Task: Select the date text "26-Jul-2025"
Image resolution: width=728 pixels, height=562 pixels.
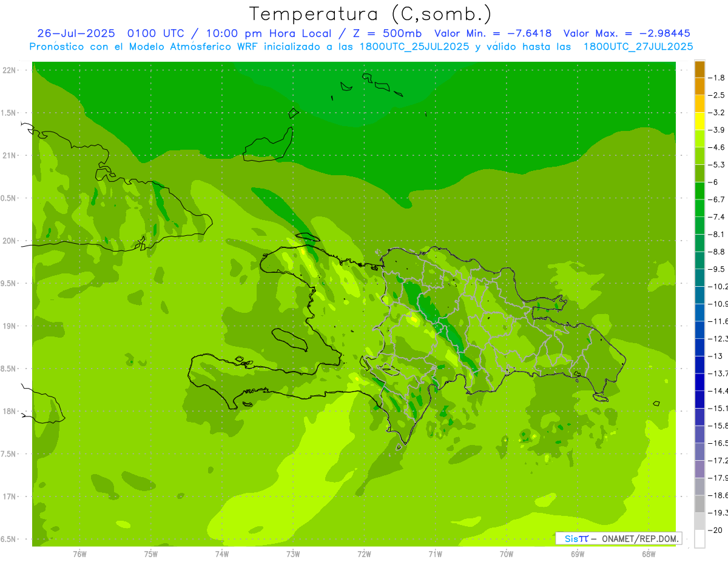Action: point(76,33)
